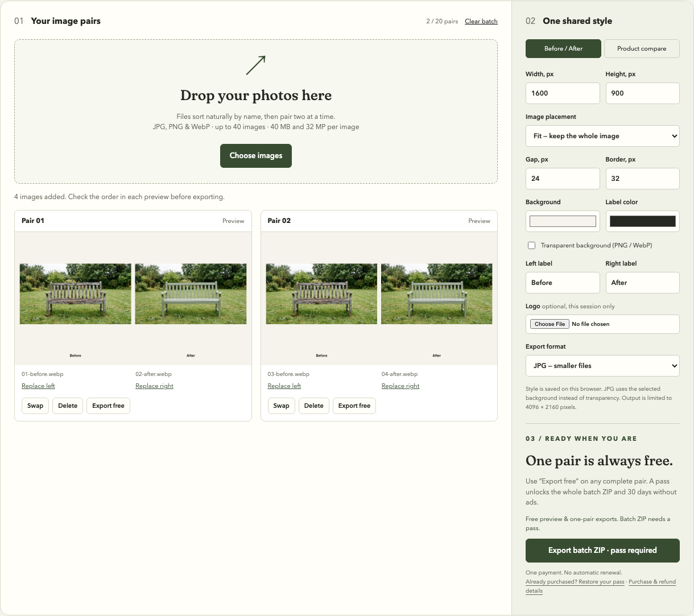The image size is (694, 616).
Task: Click Export batch ZIP pass required
Action: point(602,551)
